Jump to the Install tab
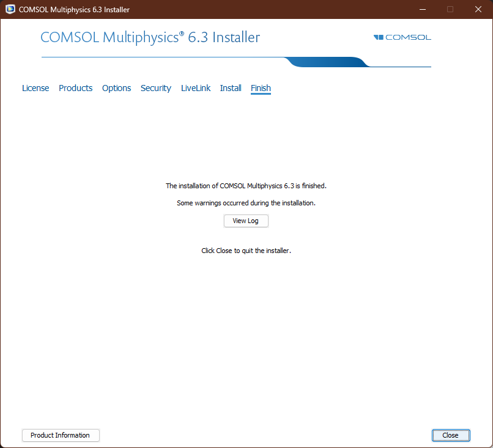 [x=231, y=88]
